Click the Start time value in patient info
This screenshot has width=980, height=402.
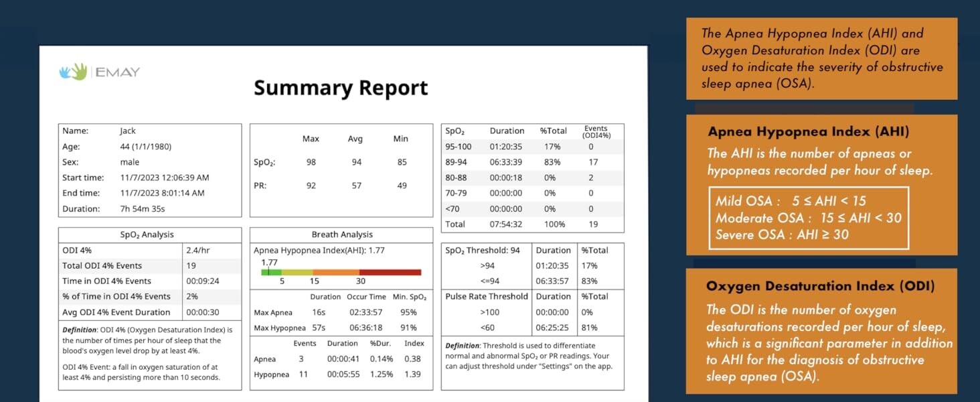[164, 178]
